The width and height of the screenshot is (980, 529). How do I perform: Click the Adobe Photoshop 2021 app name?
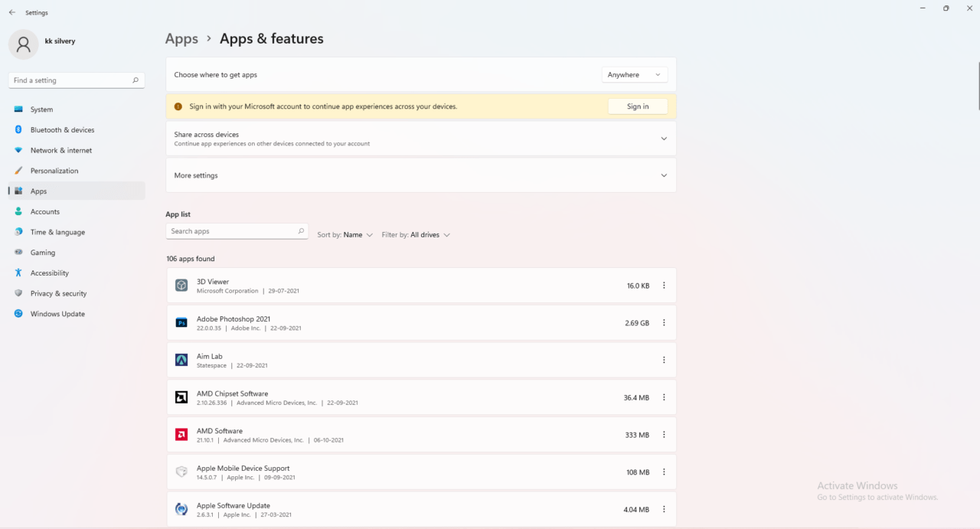tap(234, 319)
